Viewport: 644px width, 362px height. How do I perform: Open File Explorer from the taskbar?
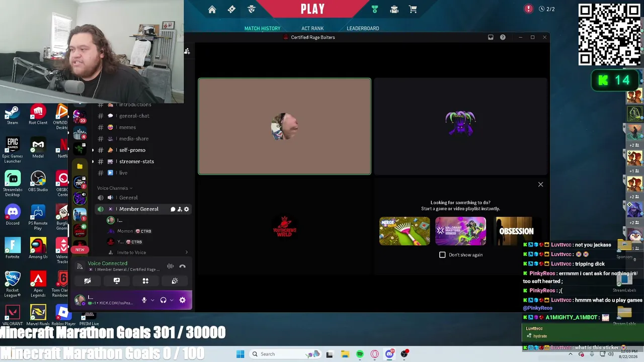pyautogui.click(x=345, y=354)
